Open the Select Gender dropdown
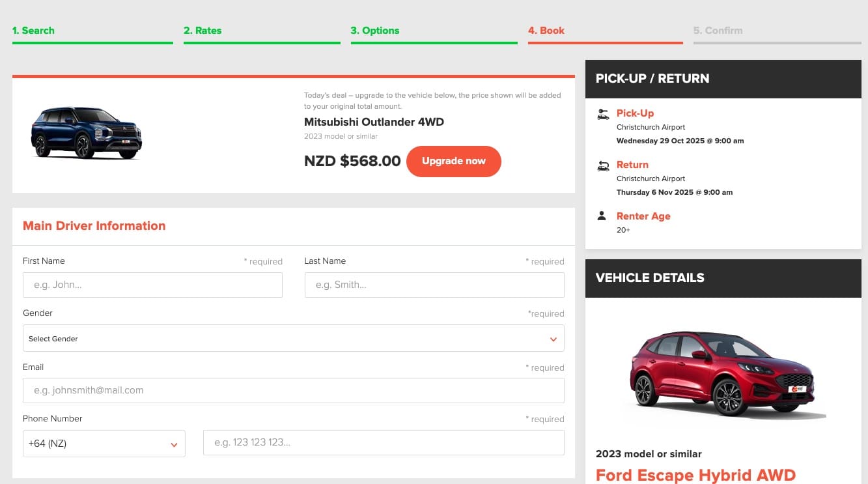Image resolution: width=868 pixels, height=484 pixels. (293, 339)
